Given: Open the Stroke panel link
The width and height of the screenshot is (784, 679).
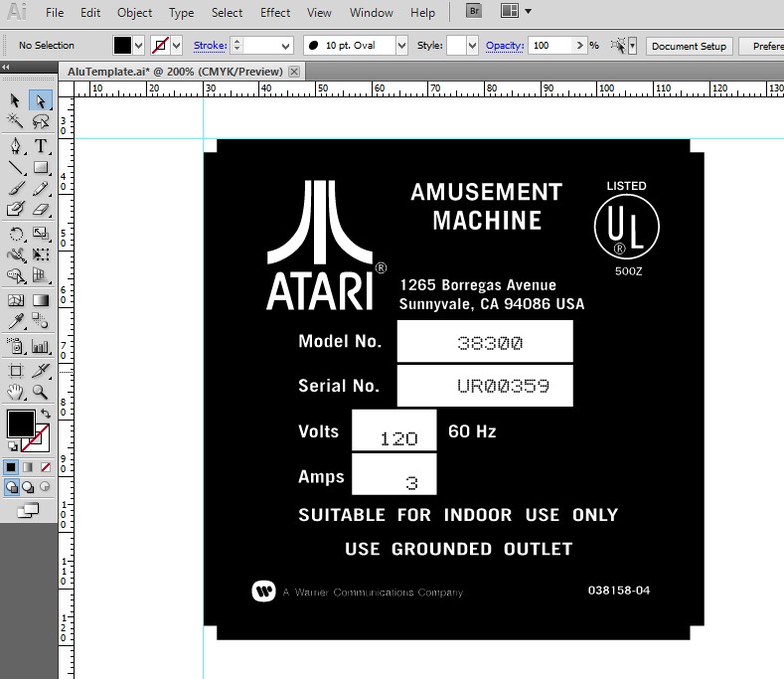Looking at the screenshot, I should point(210,46).
